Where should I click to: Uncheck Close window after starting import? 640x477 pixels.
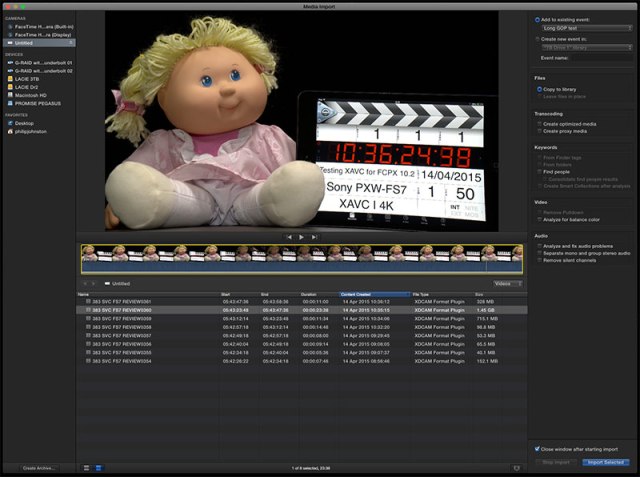point(537,449)
